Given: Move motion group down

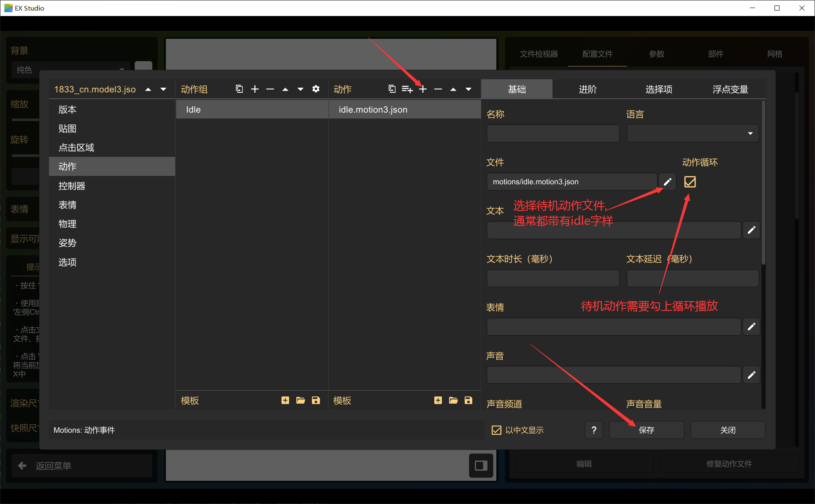Looking at the screenshot, I should click(x=301, y=89).
